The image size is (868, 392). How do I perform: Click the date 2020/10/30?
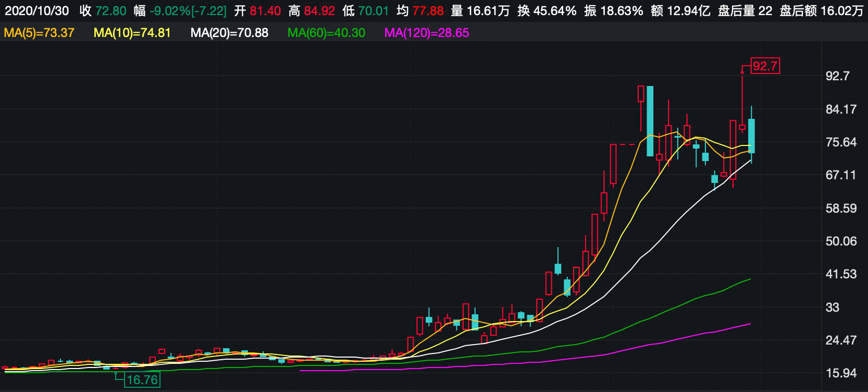click(37, 11)
